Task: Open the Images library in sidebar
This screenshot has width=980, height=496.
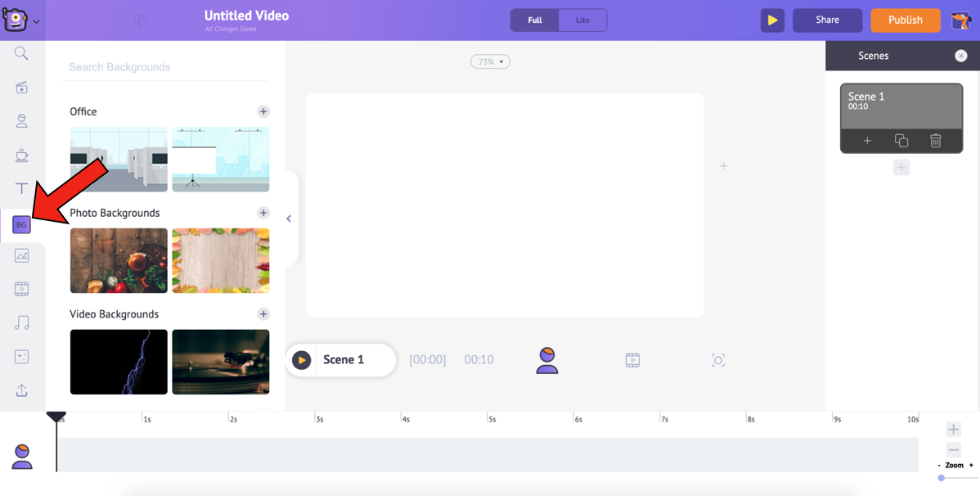Action: click(21, 255)
